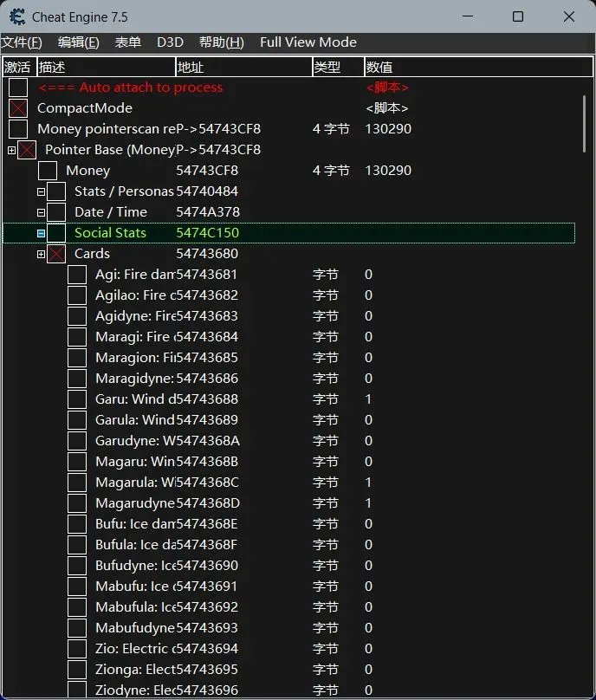Select the Mabufula row
Screen dimensions: 596x700
pos(288,606)
